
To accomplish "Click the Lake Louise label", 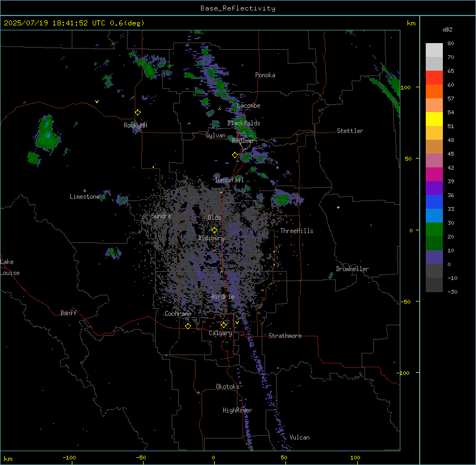I will 10,267.
